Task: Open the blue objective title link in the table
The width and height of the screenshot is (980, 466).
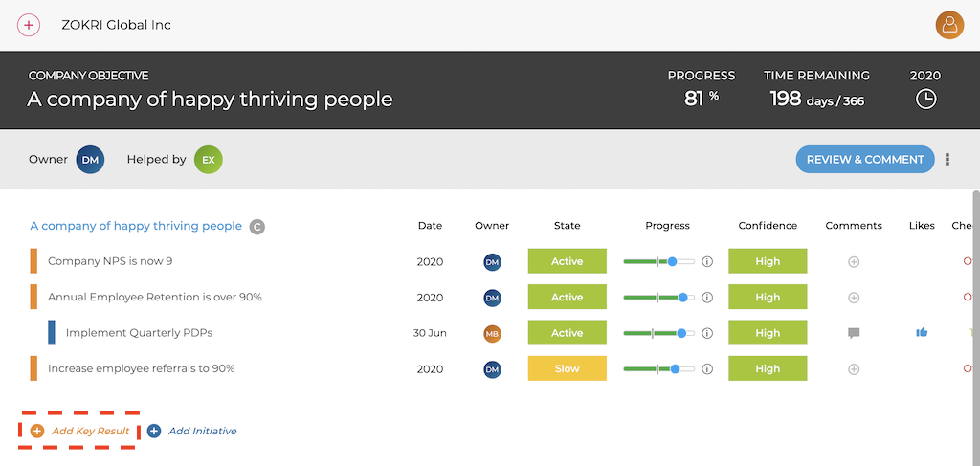Action: click(136, 226)
